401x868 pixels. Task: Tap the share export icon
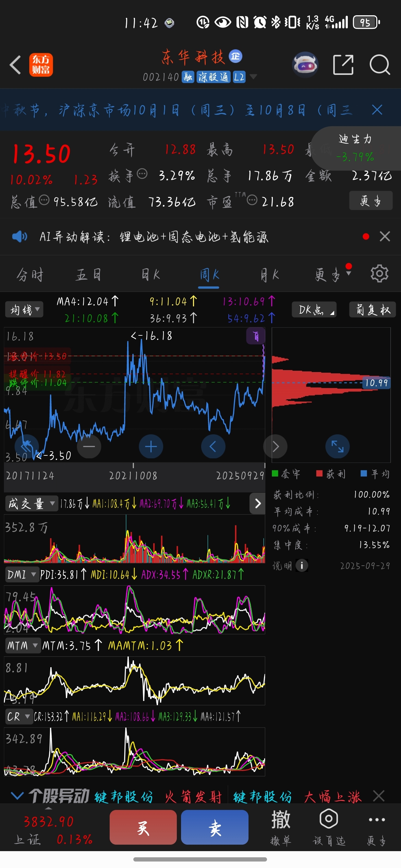pyautogui.click(x=343, y=64)
